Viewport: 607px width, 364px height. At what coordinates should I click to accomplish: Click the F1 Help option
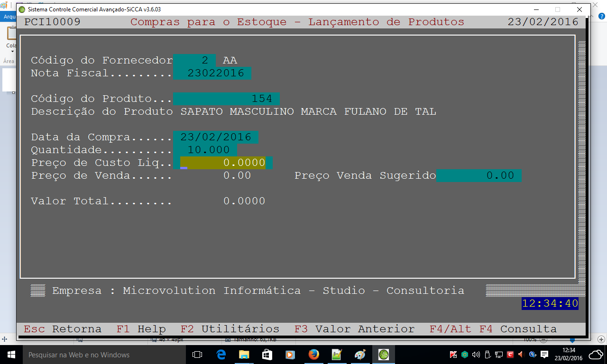pyautogui.click(x=141, y=329)
